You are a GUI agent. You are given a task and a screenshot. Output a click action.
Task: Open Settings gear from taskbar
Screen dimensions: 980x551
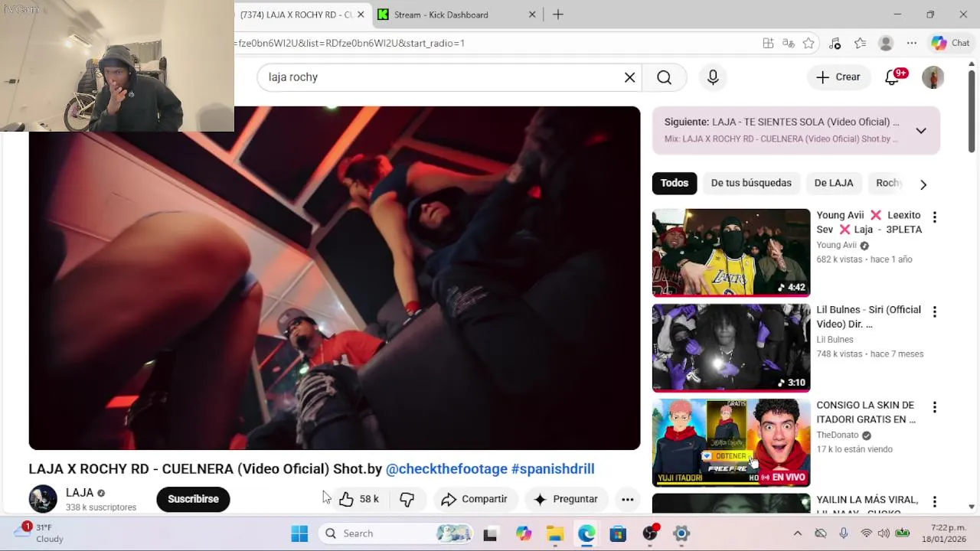click(x=681, y=533)
